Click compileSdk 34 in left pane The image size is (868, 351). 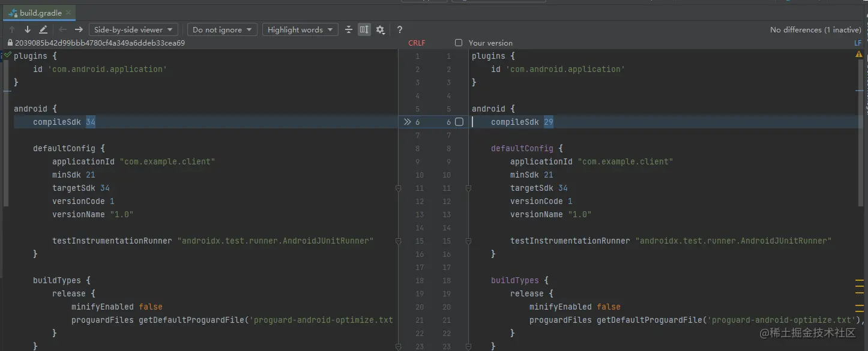coord(64,122)
